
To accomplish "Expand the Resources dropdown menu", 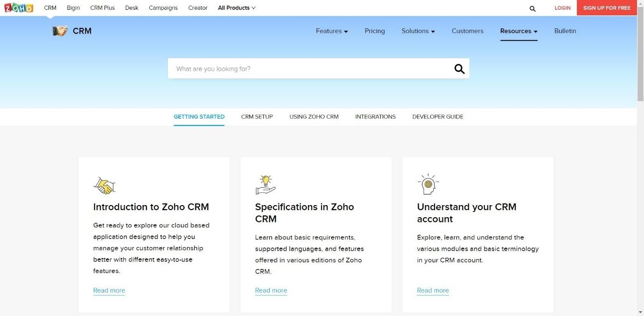I will (518, 31).
